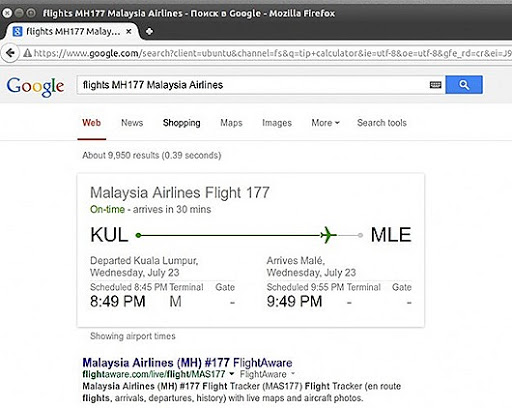Click the browser address bar URL
The width and height of the screenshot is (512, 408).
click(272, 53)
